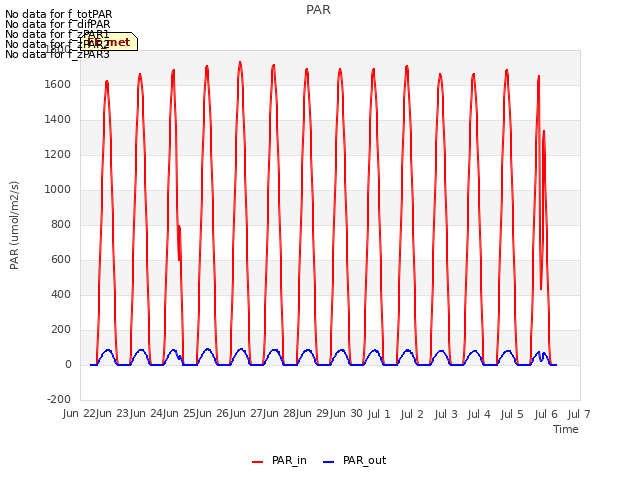Click the yellow met annotation label
This screenshot has height=480, width=640.
pos(109,42)
